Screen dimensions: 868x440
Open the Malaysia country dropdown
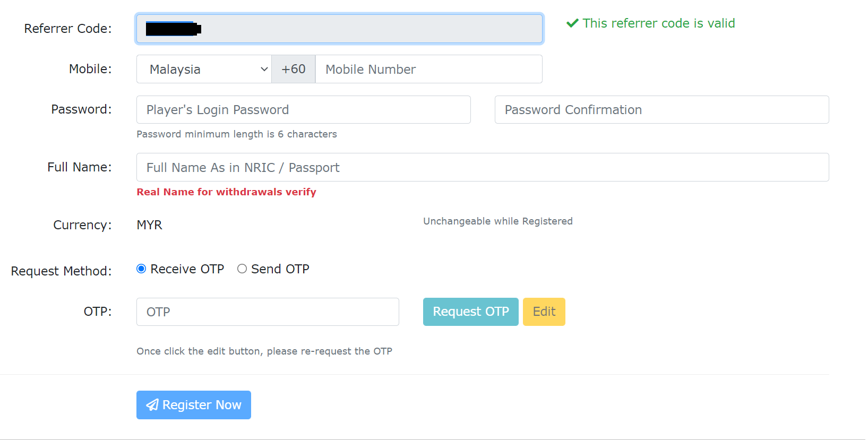pos(204,69)
